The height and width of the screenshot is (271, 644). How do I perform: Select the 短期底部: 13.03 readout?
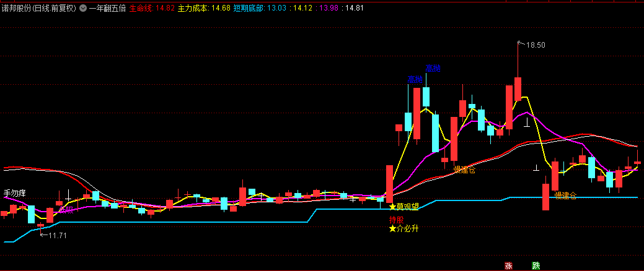click(258, 8)
